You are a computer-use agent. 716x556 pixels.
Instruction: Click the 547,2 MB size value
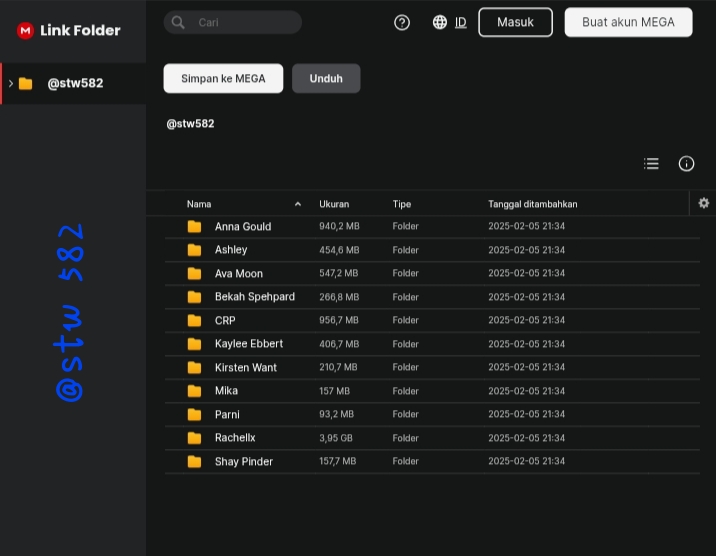click(339, 273)
